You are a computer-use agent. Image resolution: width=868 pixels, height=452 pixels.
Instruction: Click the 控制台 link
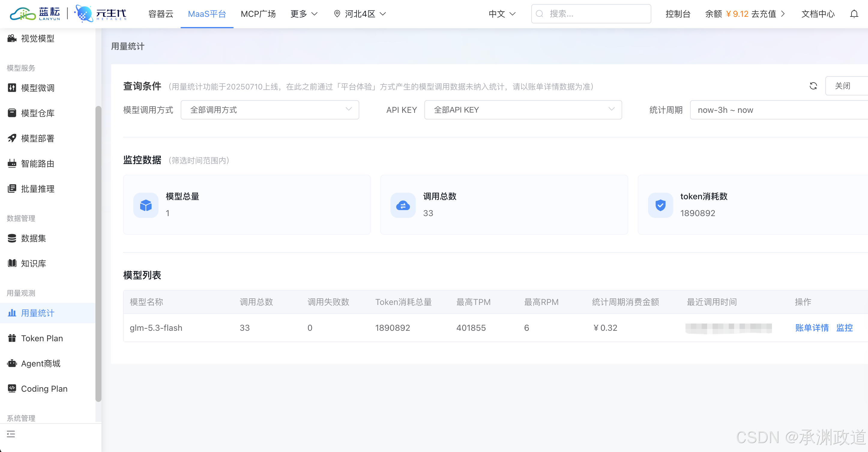pos(678,14)
